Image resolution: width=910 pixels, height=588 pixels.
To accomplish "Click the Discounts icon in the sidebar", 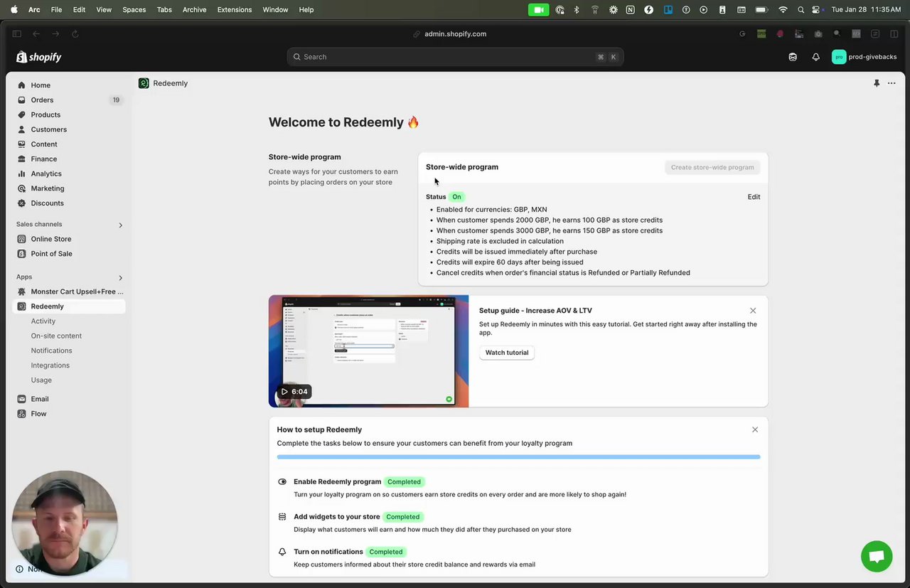I will [x=21, y=203].
